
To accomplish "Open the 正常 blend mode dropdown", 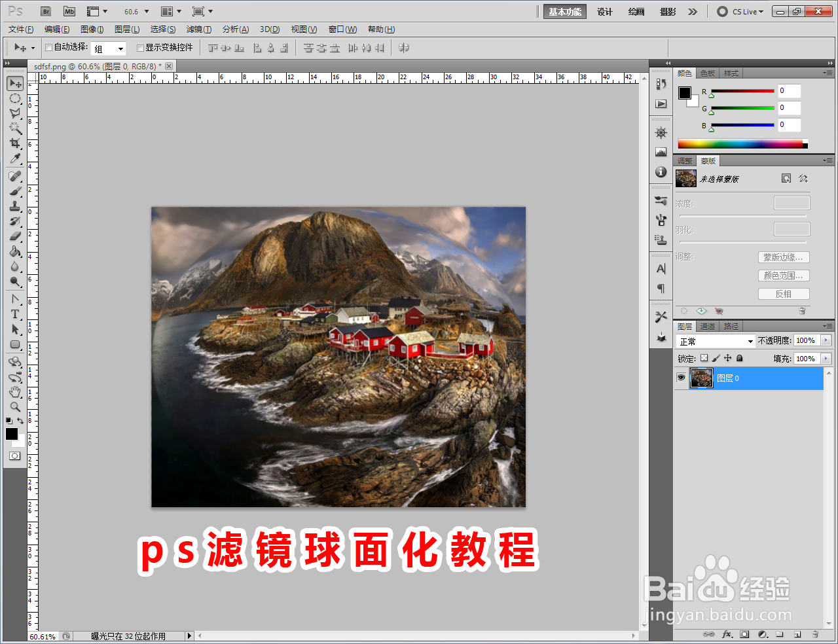I will pyautogui.click(x=715, y=340).
